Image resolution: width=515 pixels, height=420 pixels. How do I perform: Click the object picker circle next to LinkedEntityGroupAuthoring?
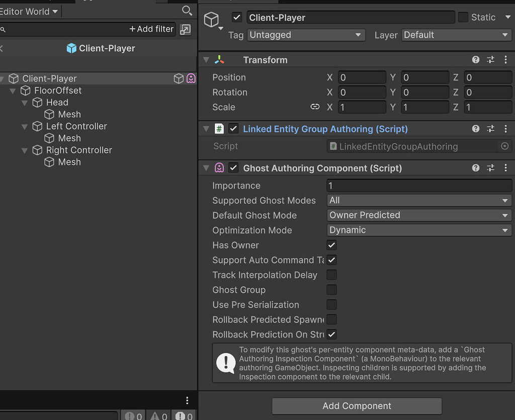[x=505, y=146]
